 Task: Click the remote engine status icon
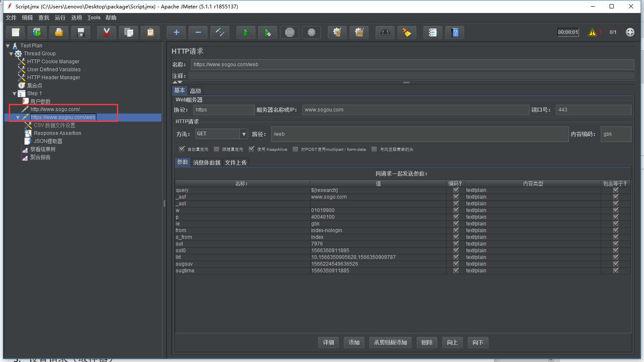coord(630,32)
